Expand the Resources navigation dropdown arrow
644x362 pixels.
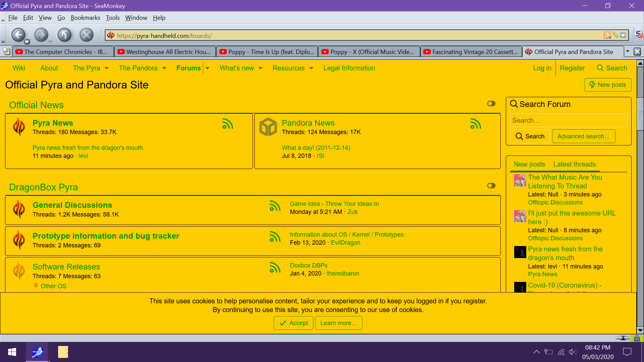(311, 68)
